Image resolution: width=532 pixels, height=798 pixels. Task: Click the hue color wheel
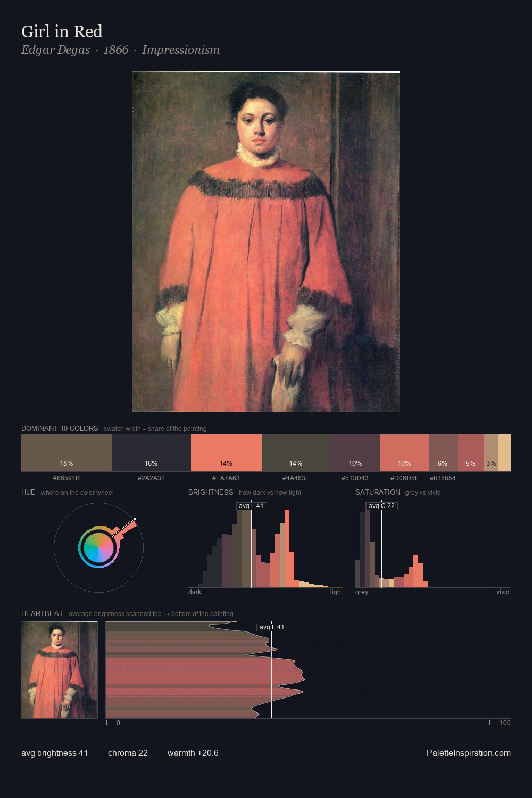98,547
